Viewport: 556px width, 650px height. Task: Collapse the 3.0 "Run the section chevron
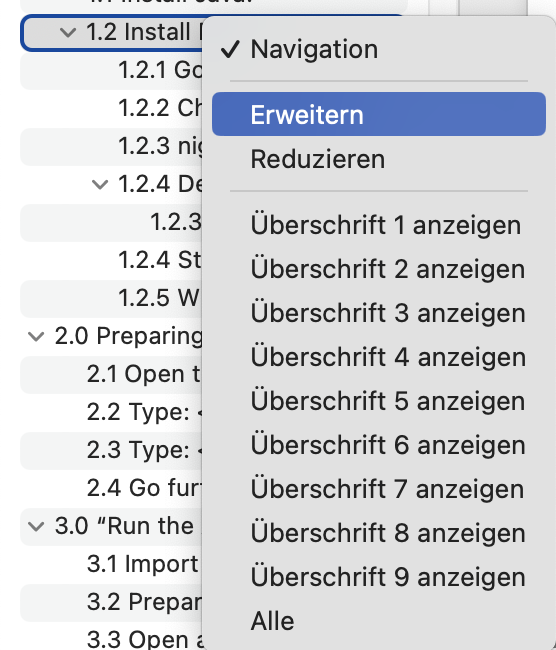(x=36, y=526)
